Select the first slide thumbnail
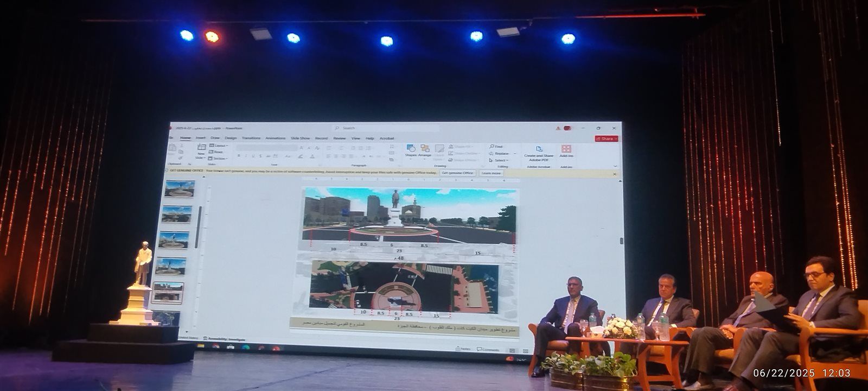This screenshot has width=868, height=391. click(180, 189)
